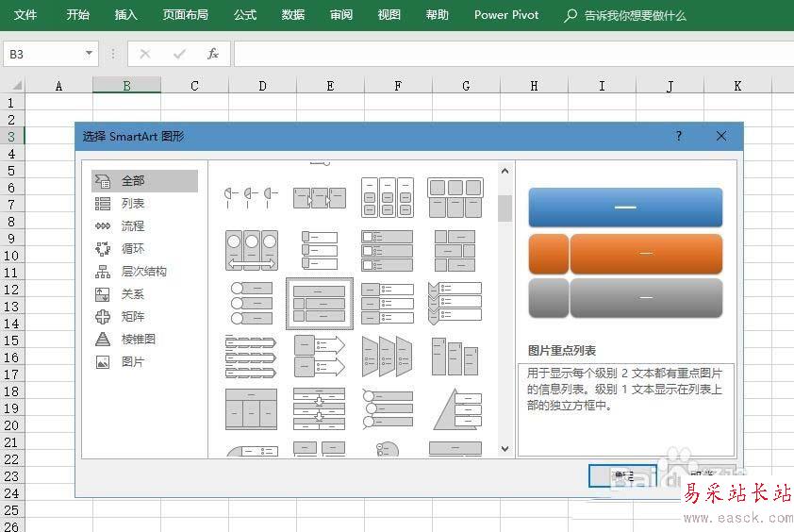794x532 pixels.
Task: Switch to the 视图 ribbon tab
Action: [389, 15]
